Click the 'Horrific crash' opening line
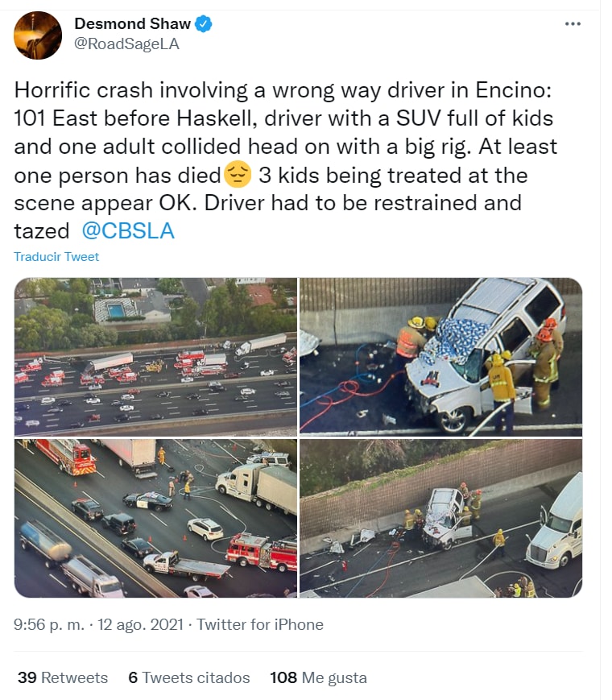612x700 pixels. pos(283,90)
